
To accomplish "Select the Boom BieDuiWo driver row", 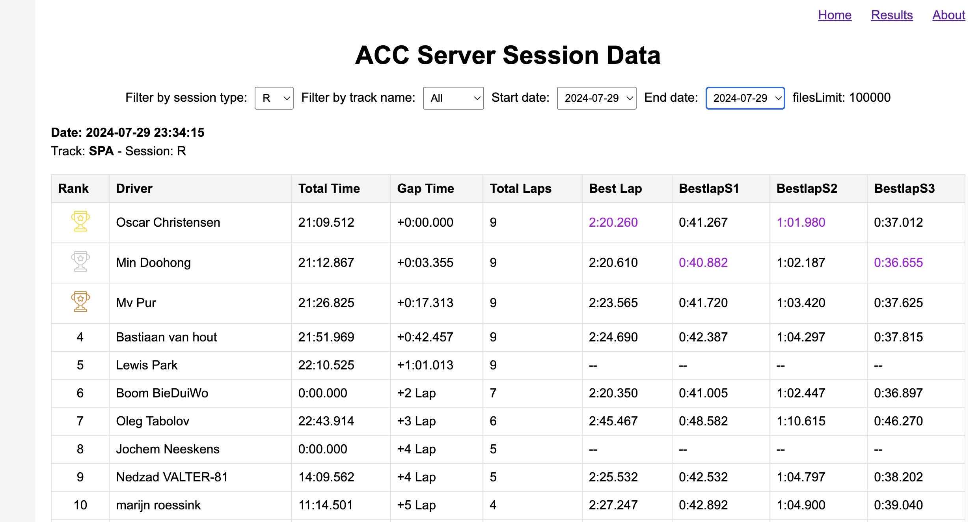I will pyautogui.click(x=162, y=393).
